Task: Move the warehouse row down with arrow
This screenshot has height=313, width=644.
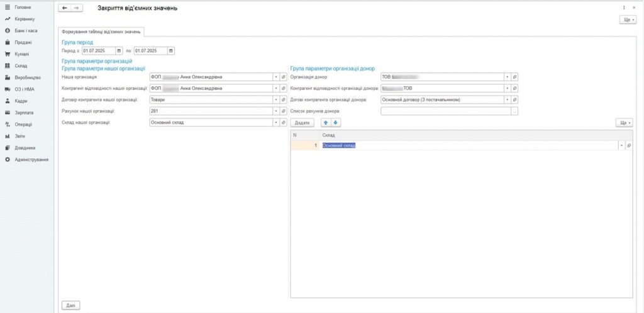Action: [x=336, y=123]
